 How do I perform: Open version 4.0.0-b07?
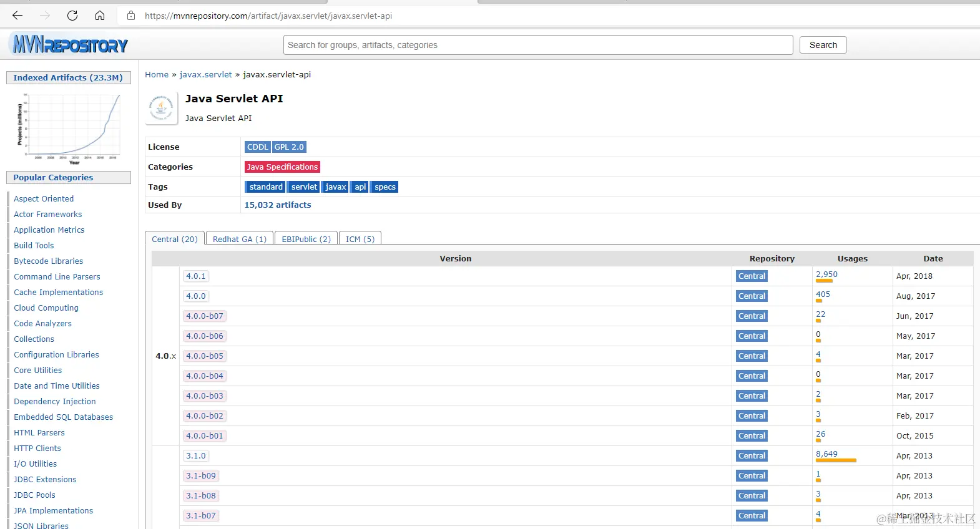(204, 316)
